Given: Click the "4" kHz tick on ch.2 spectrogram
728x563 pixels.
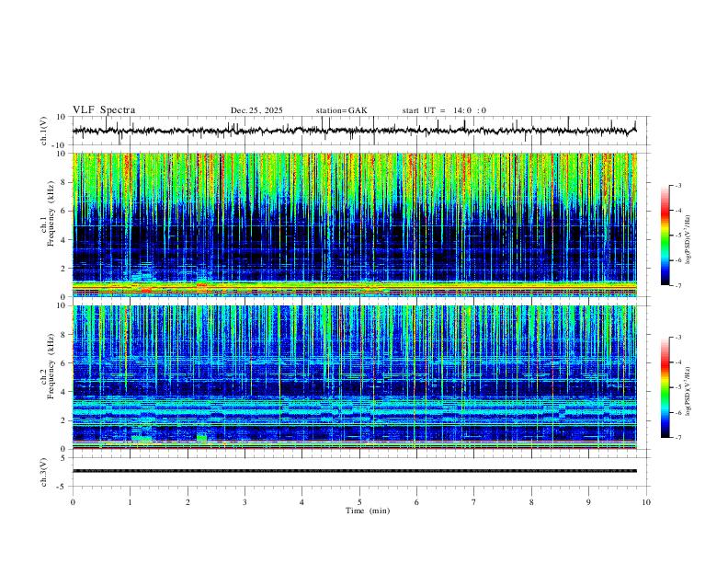Looking at the screenshot, I should (63, 392).
